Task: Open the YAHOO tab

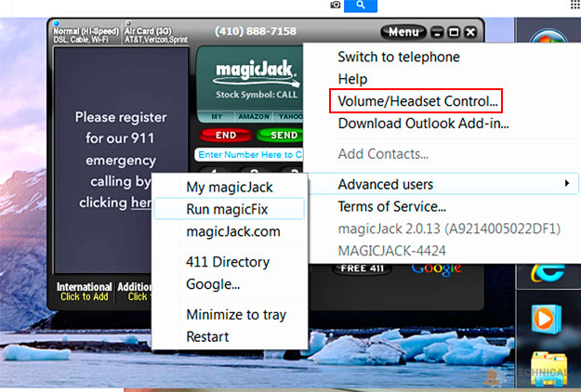Action: click(x=289, y=117)
